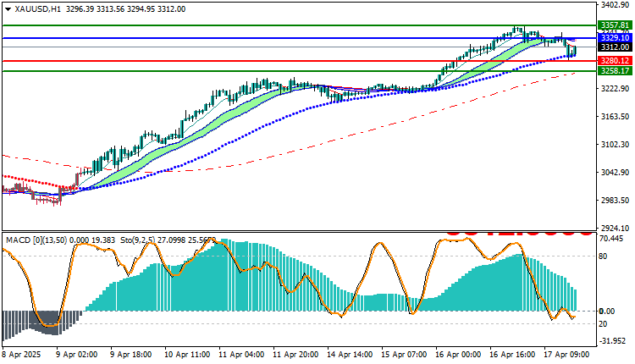Click the 16 Apr 00:00 time label
The height and width of the screenshot is (364, 635).
pos(458,355)
